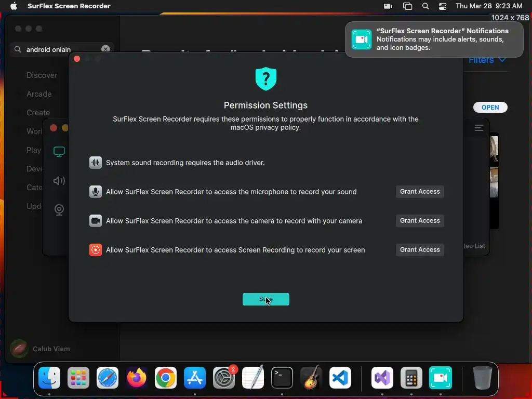Image resolution: width=532 pixels, height=399 pixels.
Task: Select the speaker audio icon in recorder window
Action: click(x=59, y=181)
